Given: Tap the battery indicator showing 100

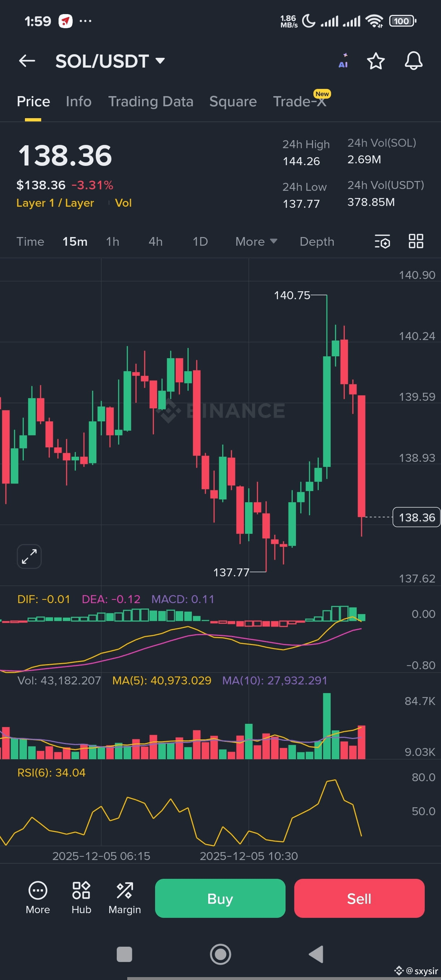Looking at the screenshot, I should coord(403,21).
